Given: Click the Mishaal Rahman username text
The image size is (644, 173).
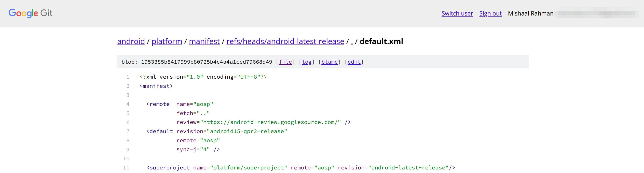Looking at the screenshot, I should coord(530,13).
